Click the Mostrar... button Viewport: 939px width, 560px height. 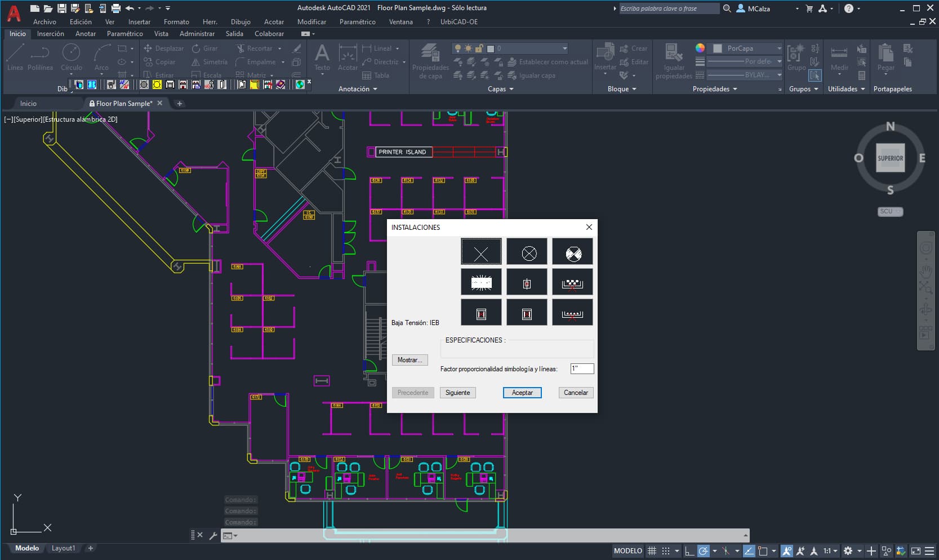click(410, 360)
